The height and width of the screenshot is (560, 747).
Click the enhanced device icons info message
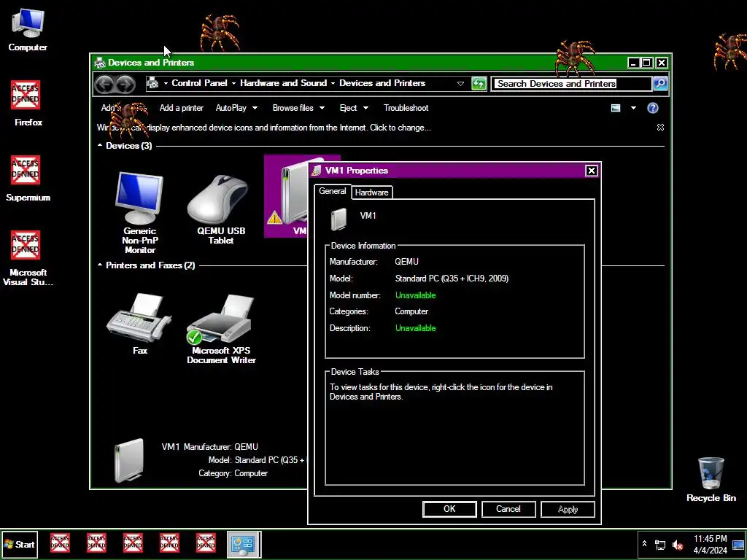click(263, 128)
